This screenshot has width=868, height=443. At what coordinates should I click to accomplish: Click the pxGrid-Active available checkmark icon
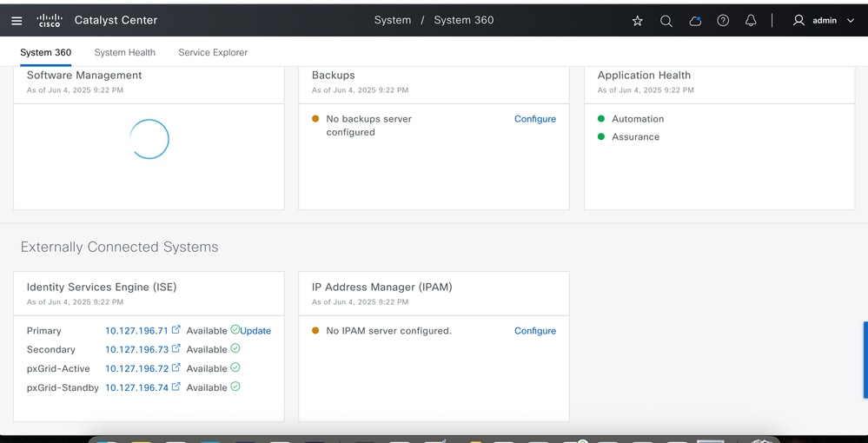(235, 367)
